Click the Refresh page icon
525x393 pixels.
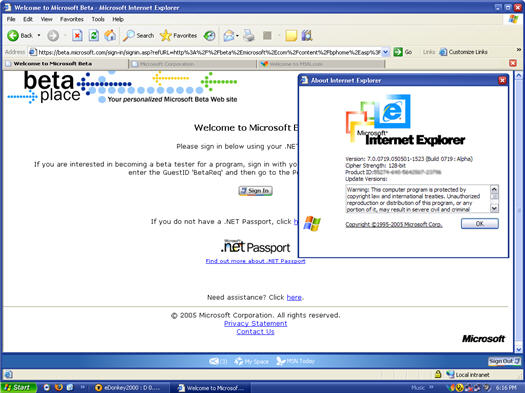click(x=94, y=35)
